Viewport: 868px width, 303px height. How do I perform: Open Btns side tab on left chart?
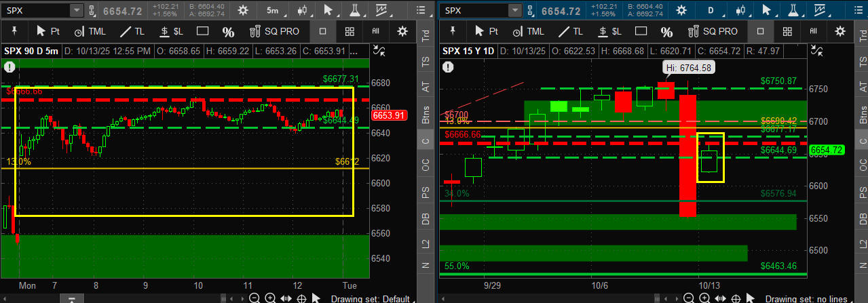(x=426, y=115)
